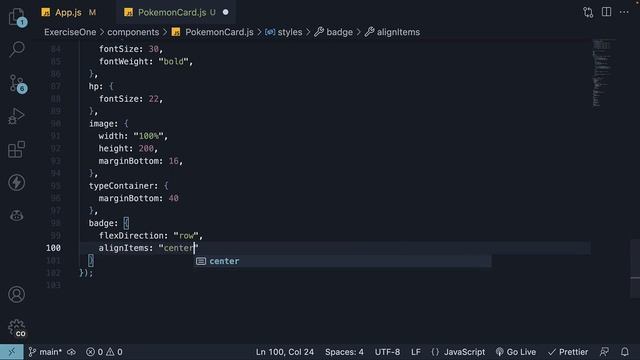
Task: Open the Search view
Action: coord(17,49)
